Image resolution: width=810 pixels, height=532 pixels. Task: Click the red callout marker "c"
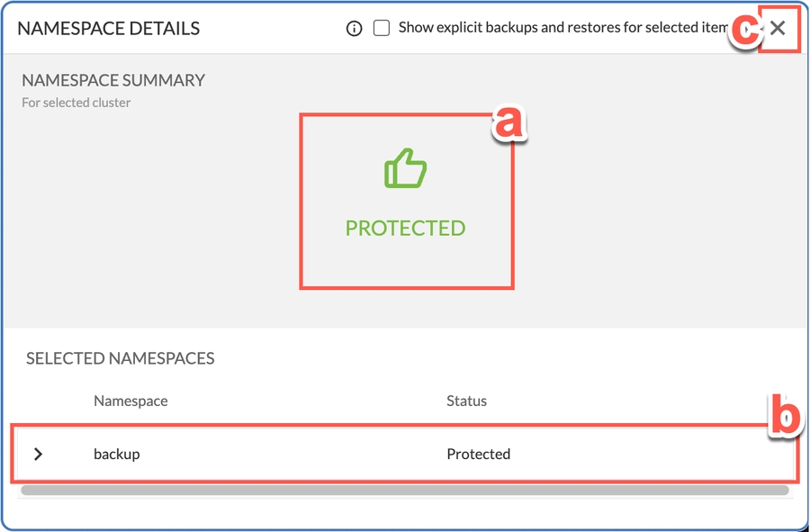(743, 30)
